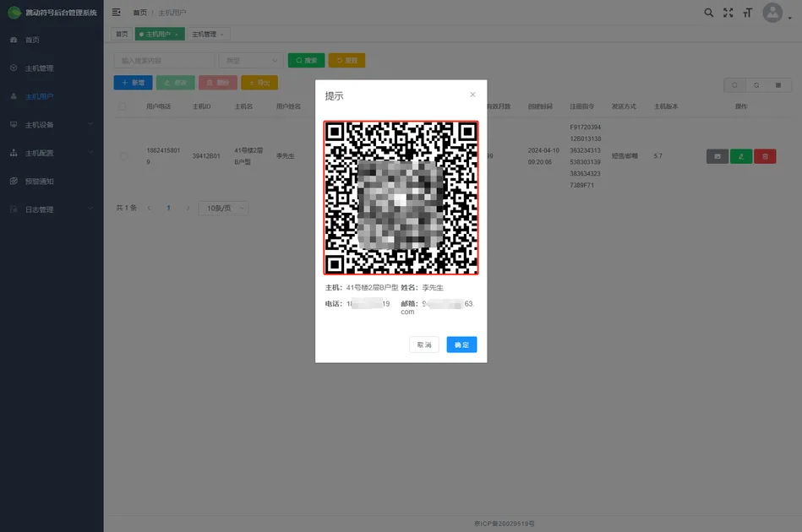Click the ICP record number footer link

tap(505, 524)
